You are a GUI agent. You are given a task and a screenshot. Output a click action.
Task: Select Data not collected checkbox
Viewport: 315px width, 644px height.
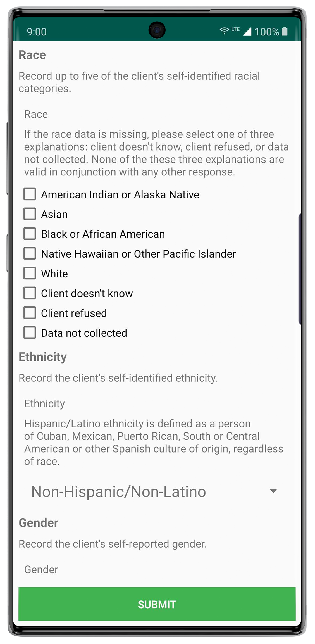30,333
